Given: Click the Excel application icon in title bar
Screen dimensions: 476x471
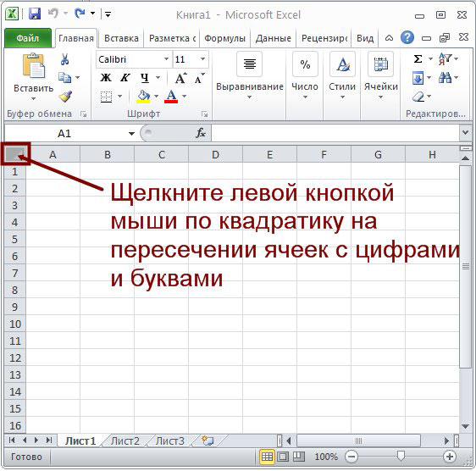Looking at the screenshot, I should (12, 14).
